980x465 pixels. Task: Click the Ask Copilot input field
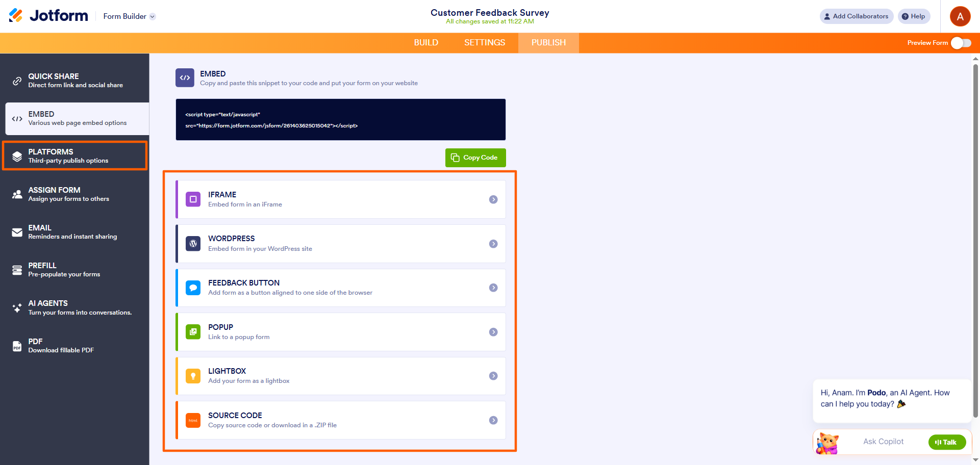point(883,442)
